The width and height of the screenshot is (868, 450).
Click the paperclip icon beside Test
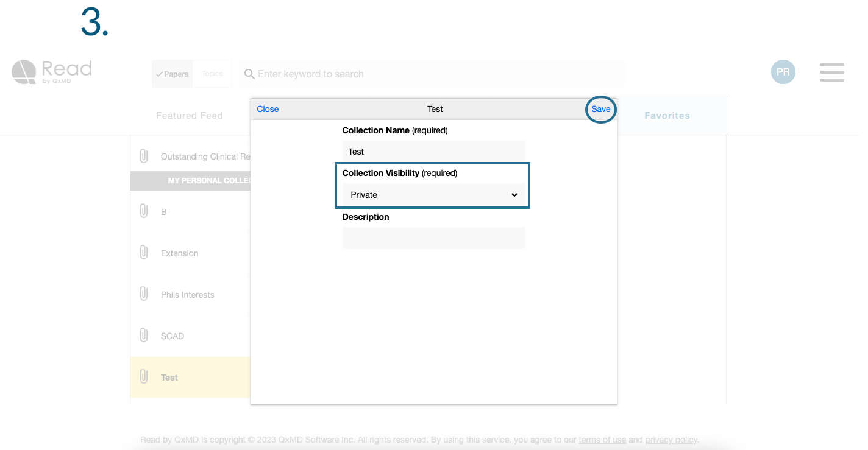click(x=144, y=377)
